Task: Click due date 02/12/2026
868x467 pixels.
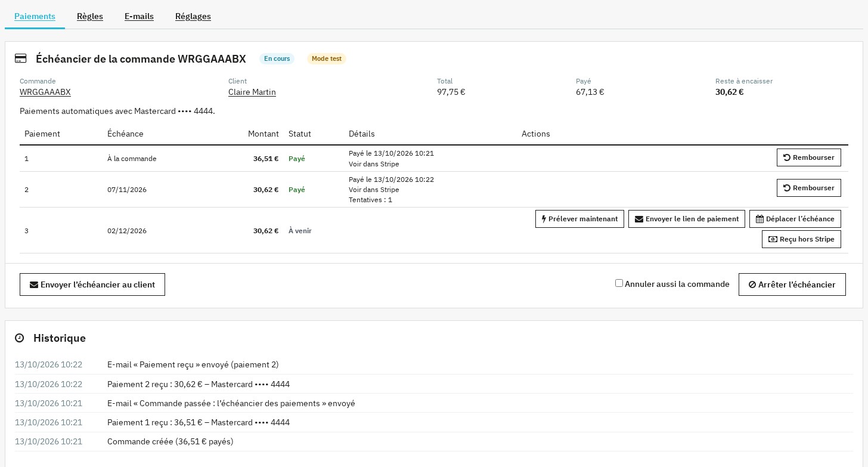Action: (127, 231)
